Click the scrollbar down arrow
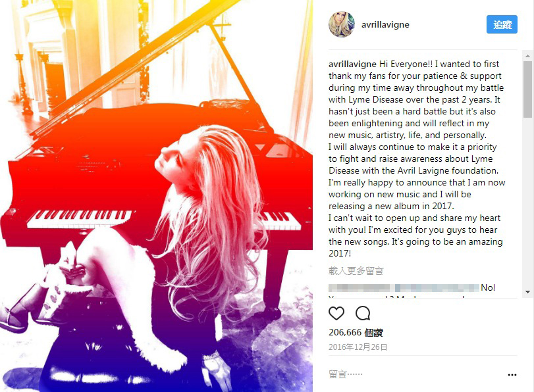 (527, 292)
